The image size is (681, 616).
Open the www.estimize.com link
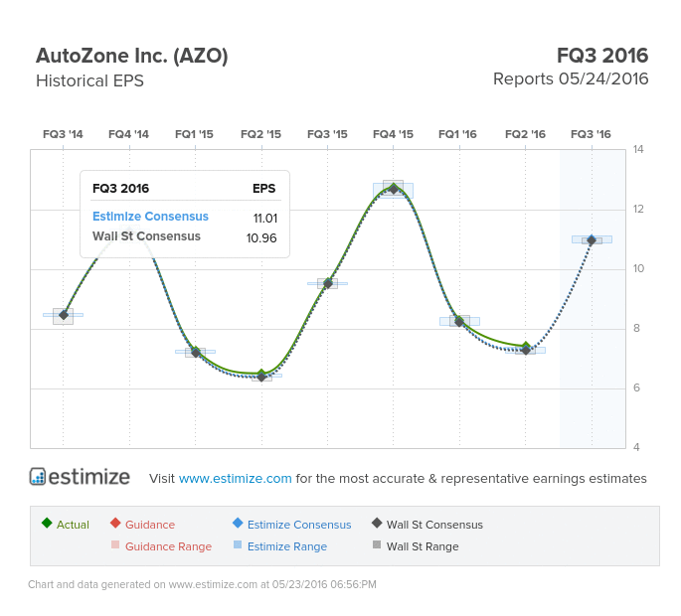[x=235, y=478]
